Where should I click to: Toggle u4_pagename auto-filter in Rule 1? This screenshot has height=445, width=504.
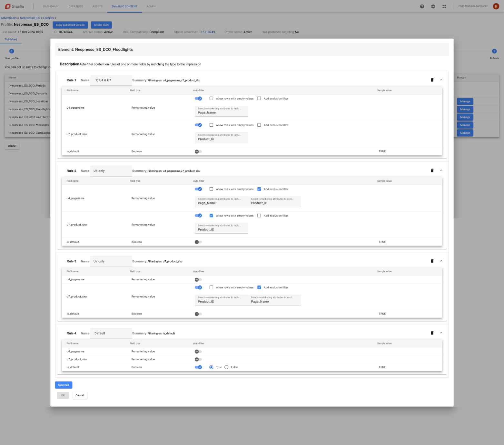click(198, 99)
